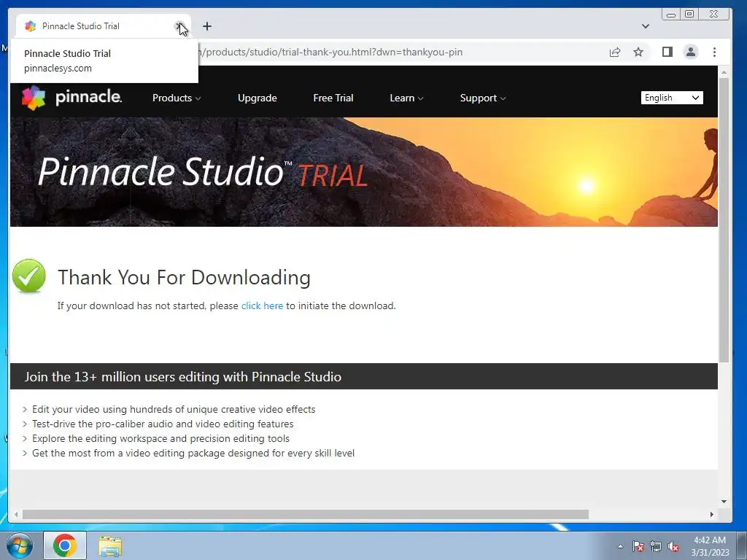Click 'Join the 13+ million users' banner text
Viewport: 747px width, 560px height.
[183, 377]
